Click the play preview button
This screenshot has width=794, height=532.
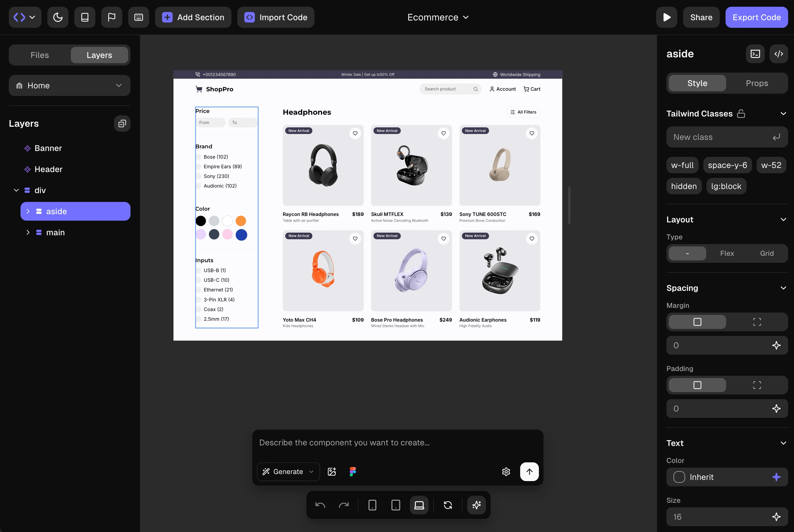click(x=666, y=17)
